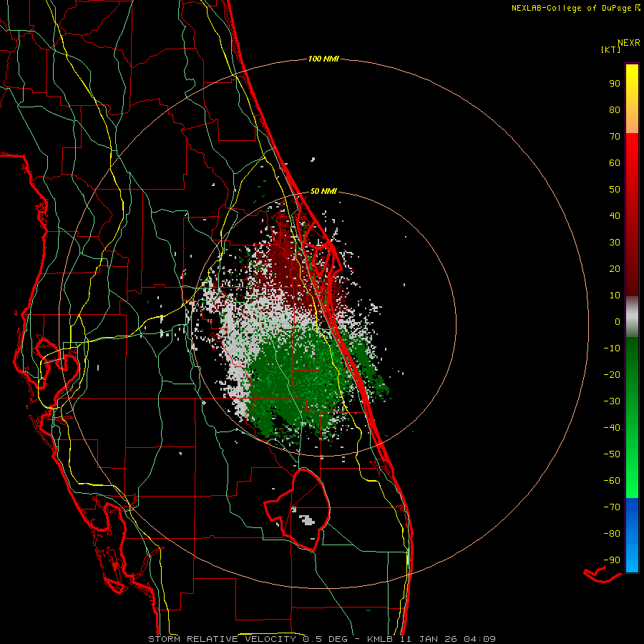Image resolution: width=644 pixels, height=644 pixels.
Task: Click the positive 30 legend value
Action: [615, 243]
